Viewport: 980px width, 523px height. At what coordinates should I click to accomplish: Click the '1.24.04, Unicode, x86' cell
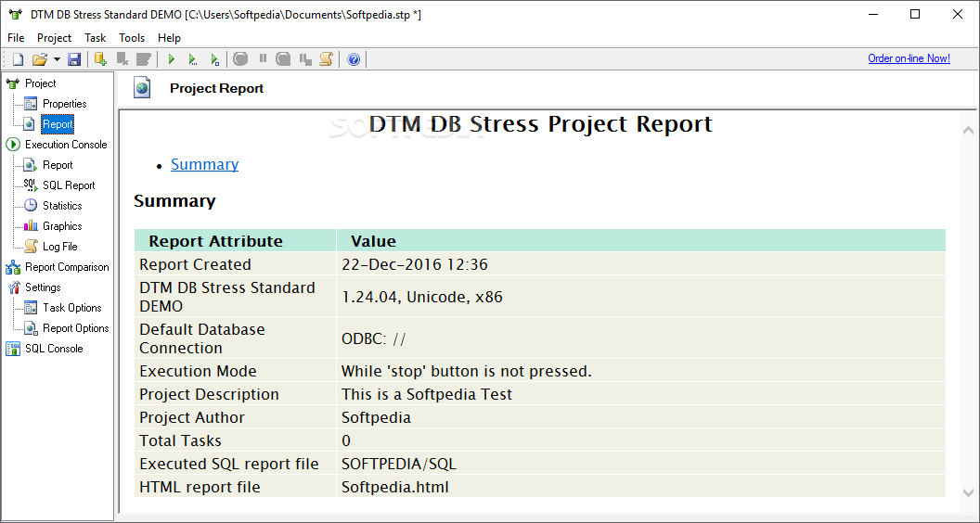[641, 297]
